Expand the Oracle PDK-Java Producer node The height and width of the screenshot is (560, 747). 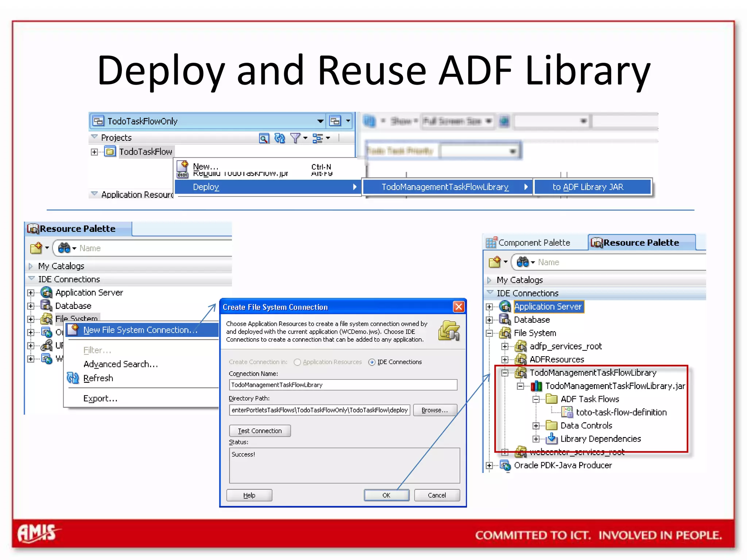pyautogui.click(x=489, y=466)
